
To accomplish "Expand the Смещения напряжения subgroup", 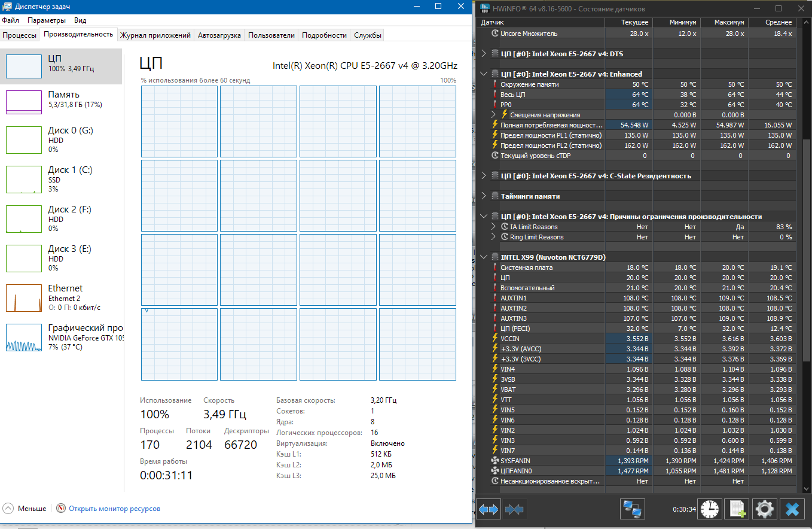I will point(494,115).
